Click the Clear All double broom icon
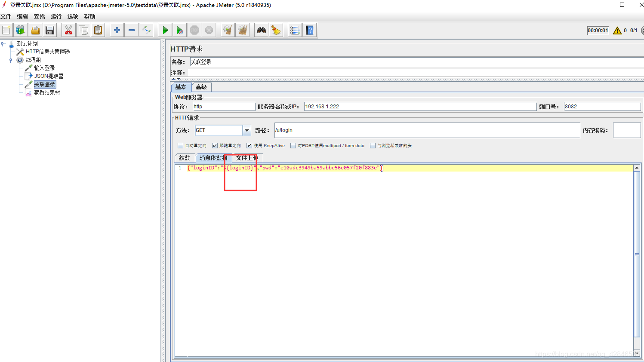644x362 pixels. pyautogui.click(x=243, y=30)
